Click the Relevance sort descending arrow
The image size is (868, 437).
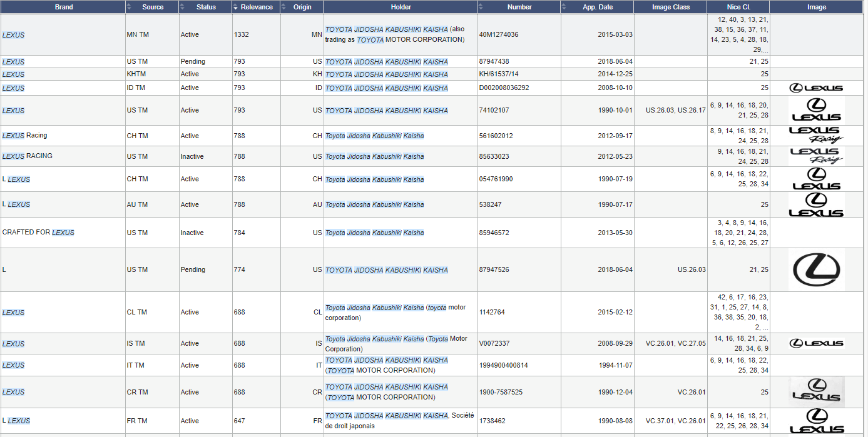(235, 7)
